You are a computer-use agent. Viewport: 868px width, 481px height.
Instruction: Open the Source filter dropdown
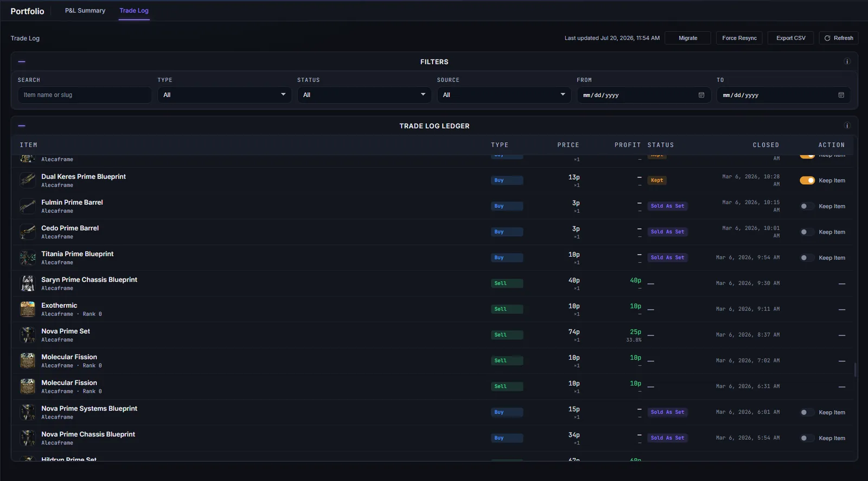[504, 95]
